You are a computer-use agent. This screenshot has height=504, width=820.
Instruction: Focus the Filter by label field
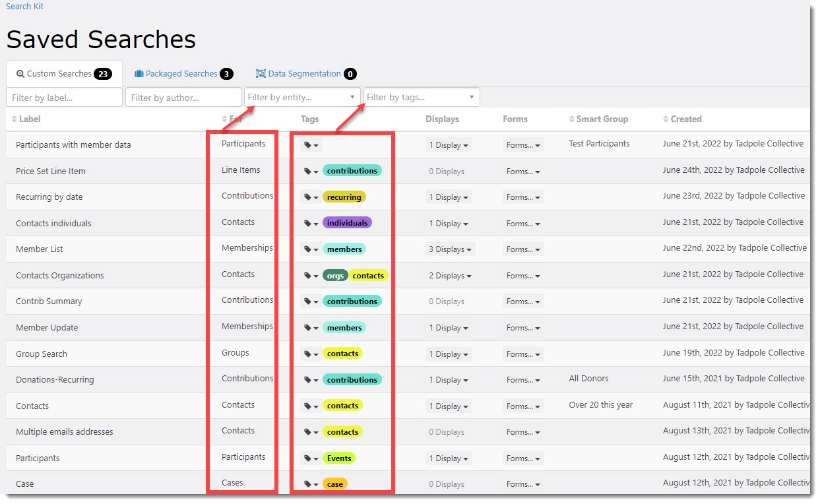64,97
